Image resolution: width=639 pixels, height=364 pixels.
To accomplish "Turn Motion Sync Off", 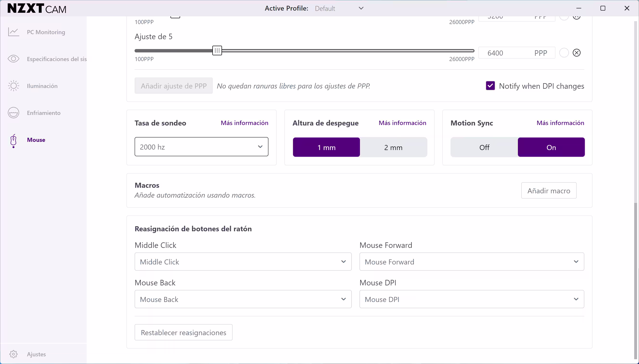I will pos(484,147).
